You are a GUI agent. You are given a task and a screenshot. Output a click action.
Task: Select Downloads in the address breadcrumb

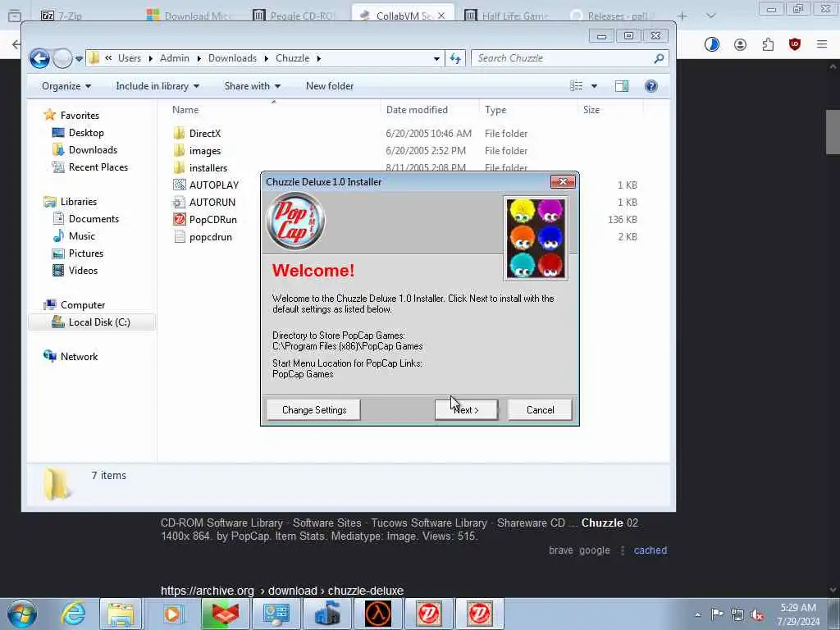[x=232, y=58]
